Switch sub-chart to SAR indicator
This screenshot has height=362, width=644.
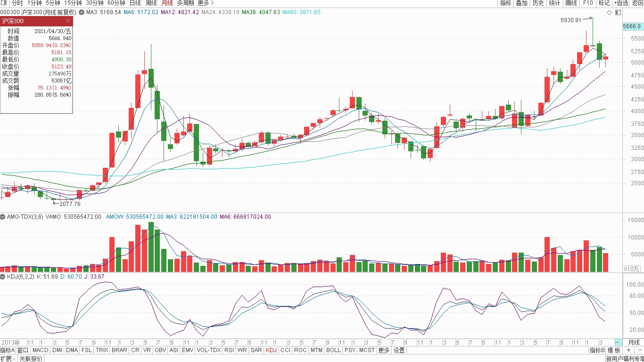(x=256, y=350)
